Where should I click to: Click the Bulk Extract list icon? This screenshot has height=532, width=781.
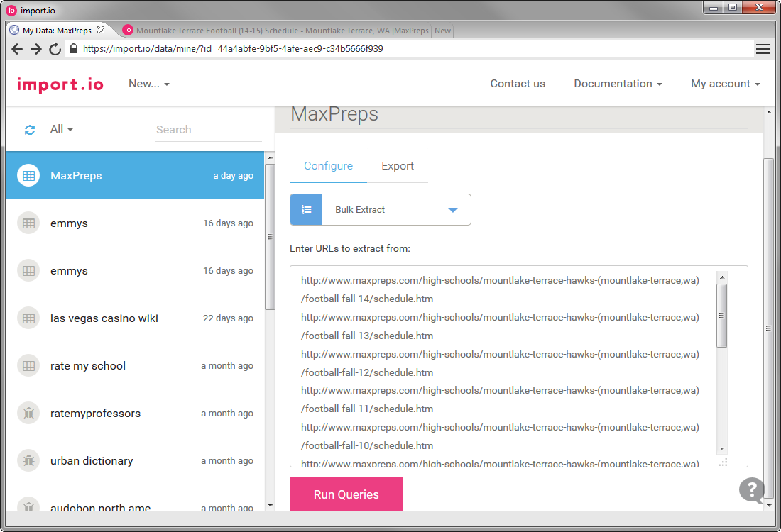(306, 209)
